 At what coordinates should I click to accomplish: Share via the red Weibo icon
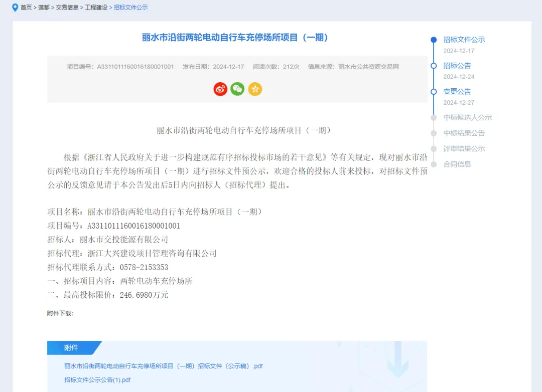[220, 89]
